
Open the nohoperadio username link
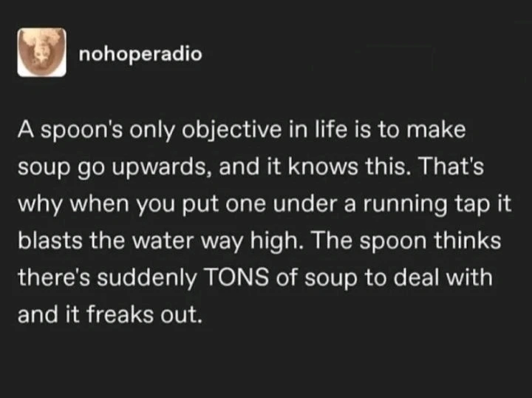[139, 54]
